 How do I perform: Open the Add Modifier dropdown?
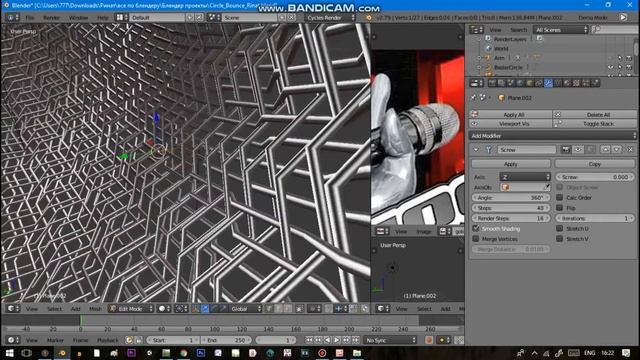point(553,136)
